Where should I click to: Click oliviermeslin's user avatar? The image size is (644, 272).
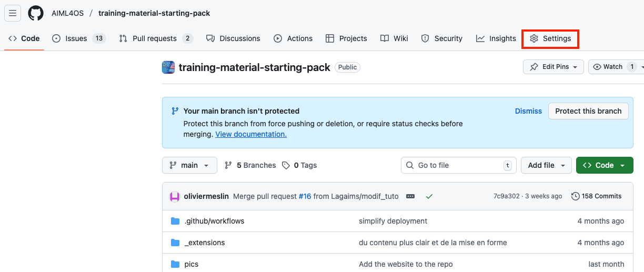(x=175, y=196)
